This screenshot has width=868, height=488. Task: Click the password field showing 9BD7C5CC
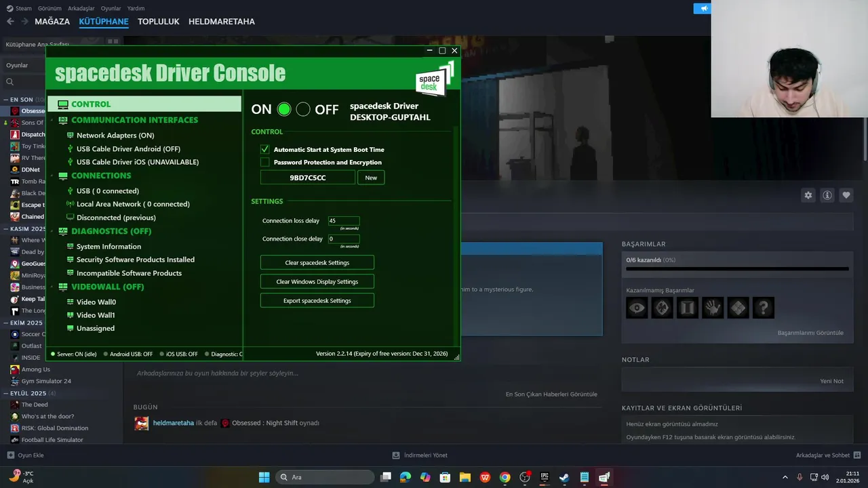tap(308, 178)
